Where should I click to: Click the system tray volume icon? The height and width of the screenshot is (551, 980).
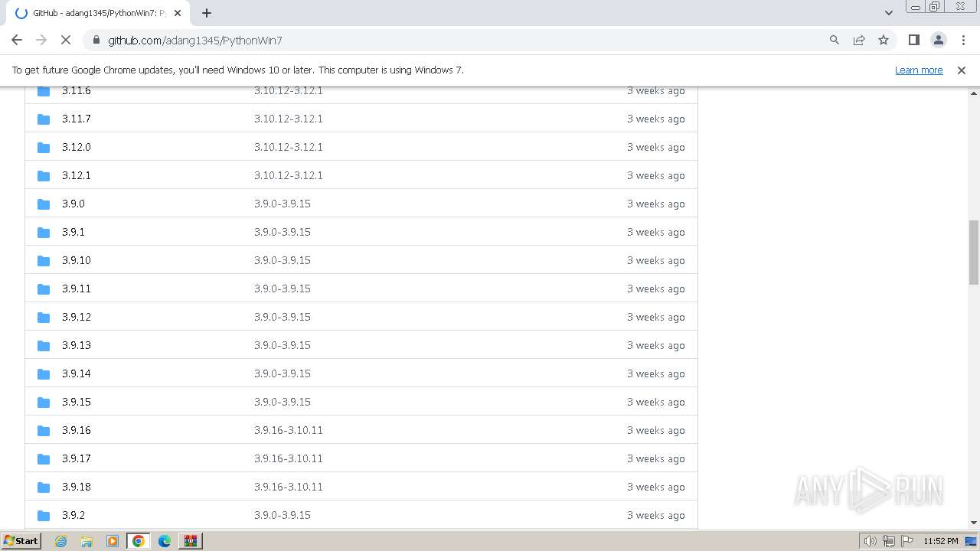[871, 541]
